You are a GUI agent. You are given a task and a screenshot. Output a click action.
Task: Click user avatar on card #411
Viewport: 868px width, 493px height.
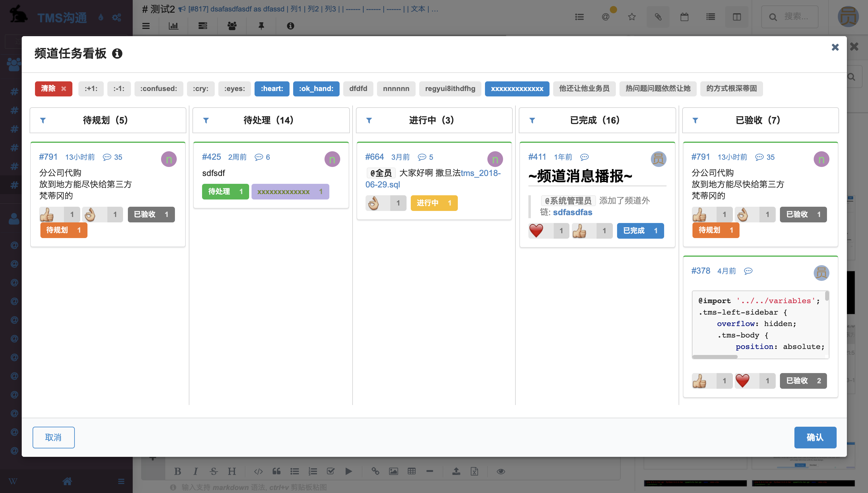[x=658, y=159]
